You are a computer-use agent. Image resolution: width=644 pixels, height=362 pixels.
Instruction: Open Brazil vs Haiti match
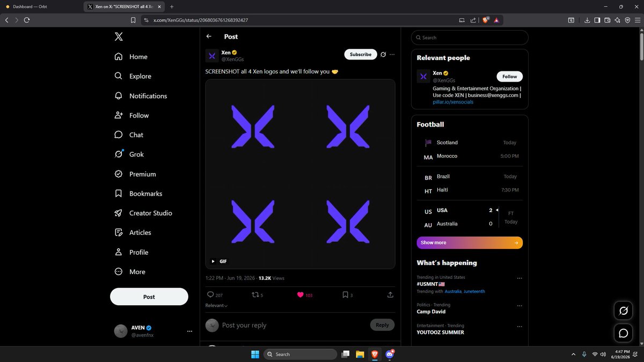470,183
